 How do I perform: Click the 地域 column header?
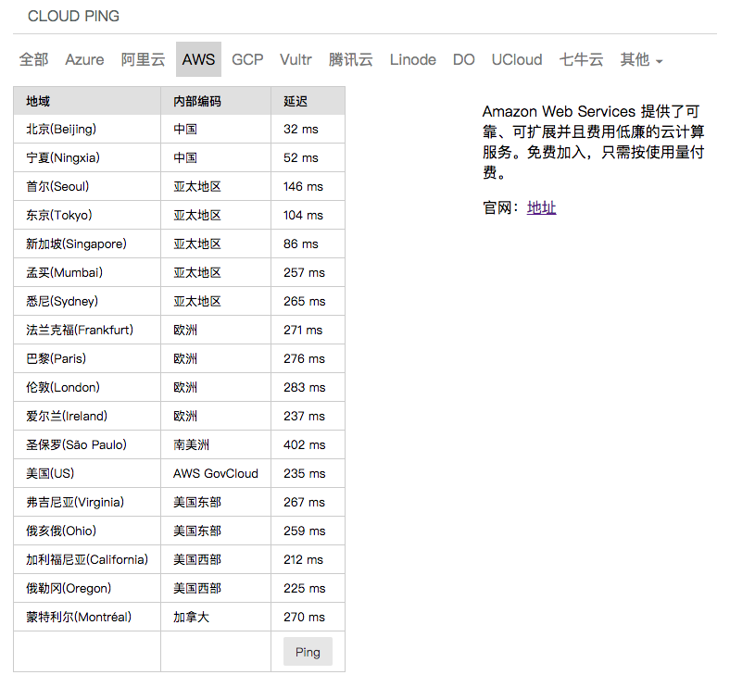click(x=87, y=101)
